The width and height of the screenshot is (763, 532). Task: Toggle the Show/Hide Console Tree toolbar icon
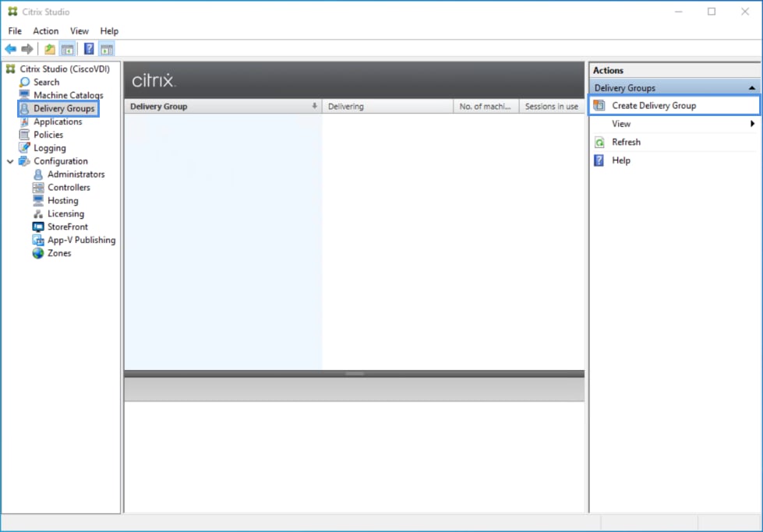click(68, 49)
